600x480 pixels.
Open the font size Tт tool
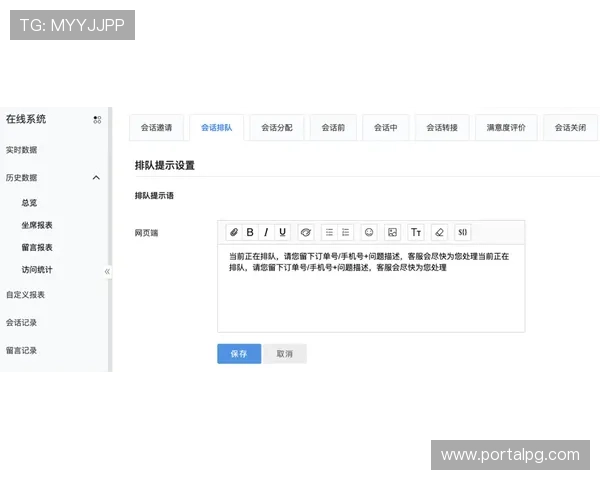416,232
